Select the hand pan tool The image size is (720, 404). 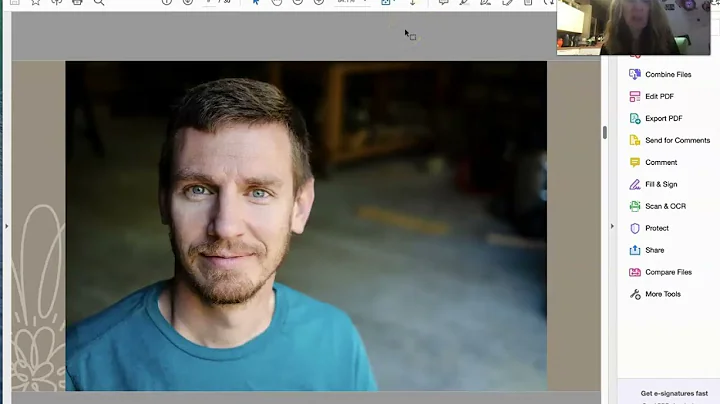276,2
